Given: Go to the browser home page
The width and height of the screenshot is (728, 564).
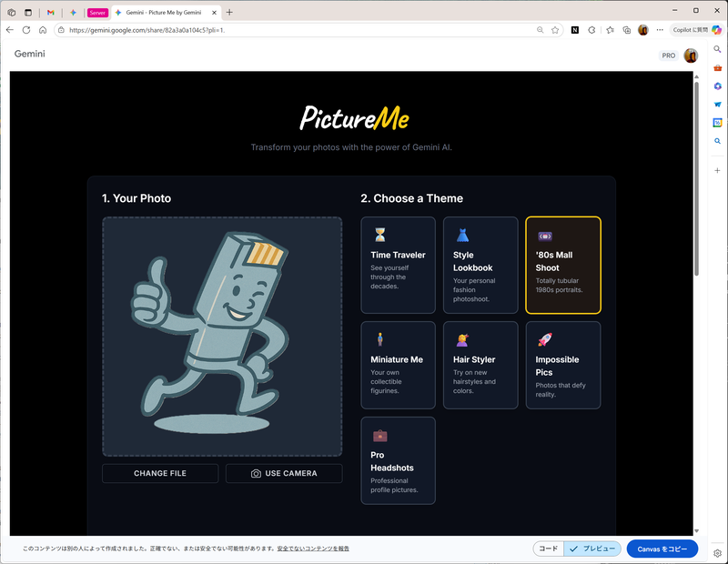Looking at the screenshot, I should (43, 30).
